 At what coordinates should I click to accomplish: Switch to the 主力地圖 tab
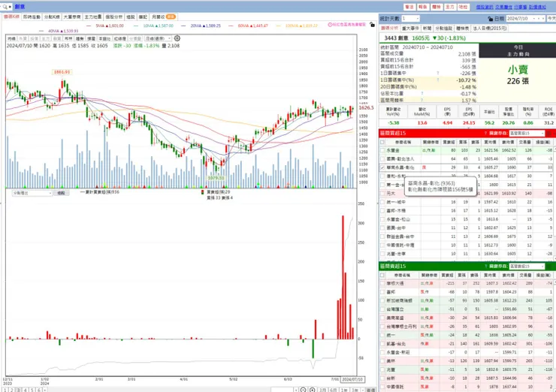coord(93,17)
